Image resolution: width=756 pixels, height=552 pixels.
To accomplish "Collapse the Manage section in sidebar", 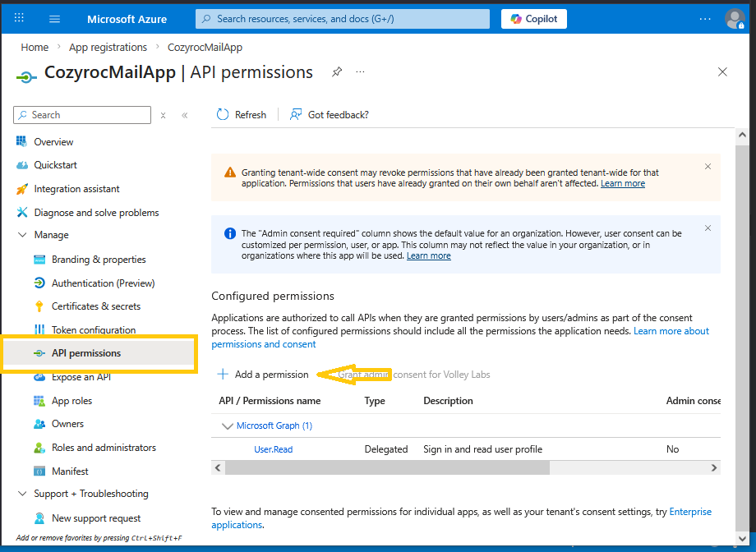I will [22, 235].
